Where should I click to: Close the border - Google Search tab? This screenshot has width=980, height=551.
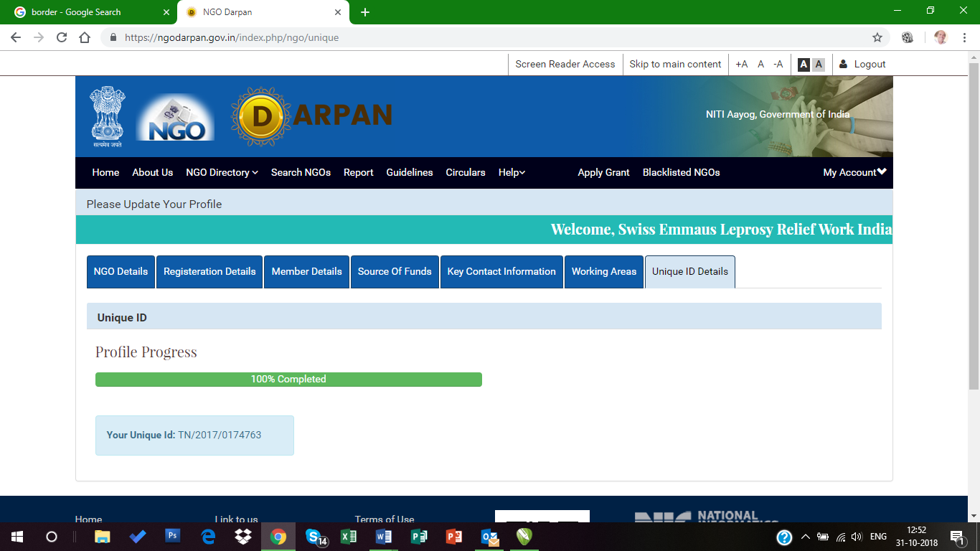click(166, 12)
